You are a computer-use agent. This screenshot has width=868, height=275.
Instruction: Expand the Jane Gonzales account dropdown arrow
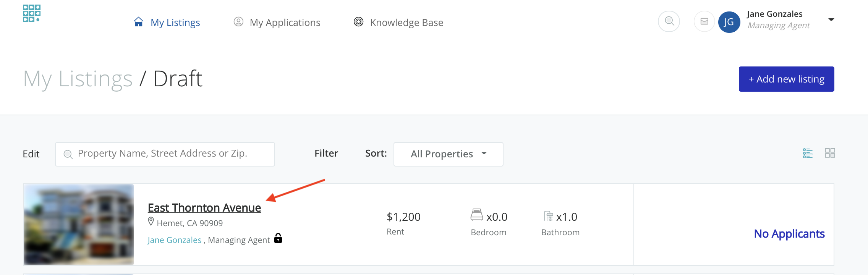coord(831,19)
